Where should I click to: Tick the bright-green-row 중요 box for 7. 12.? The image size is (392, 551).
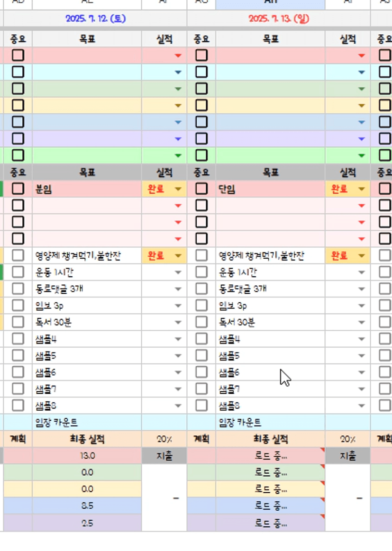pyautogui.click(x=18, y=155)
